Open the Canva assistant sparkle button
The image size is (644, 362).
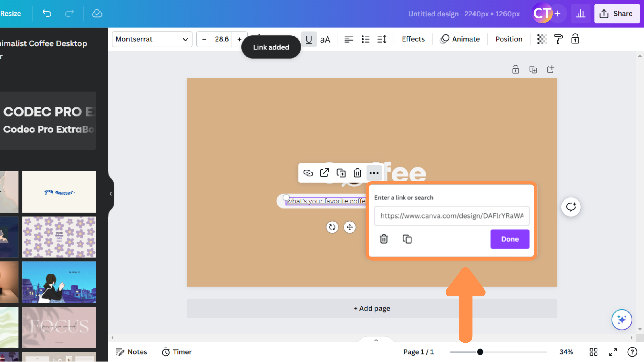622,319
